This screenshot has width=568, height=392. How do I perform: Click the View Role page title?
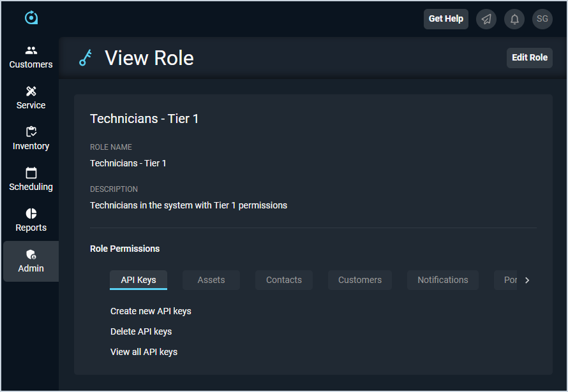149,58
